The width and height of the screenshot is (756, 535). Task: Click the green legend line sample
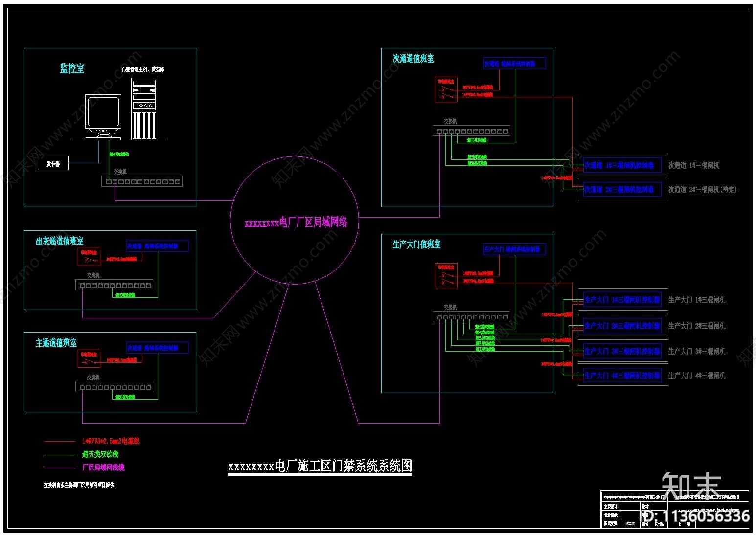[60, 455]
